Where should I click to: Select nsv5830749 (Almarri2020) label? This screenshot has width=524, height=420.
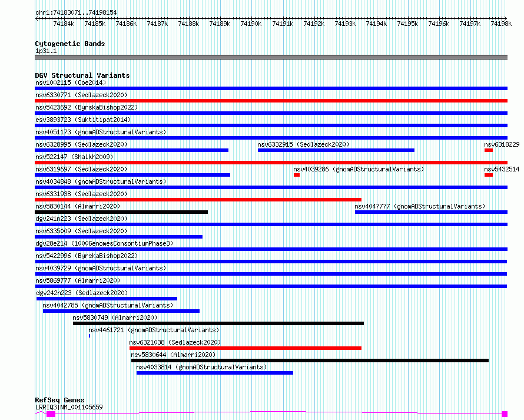tap(115, 318)
